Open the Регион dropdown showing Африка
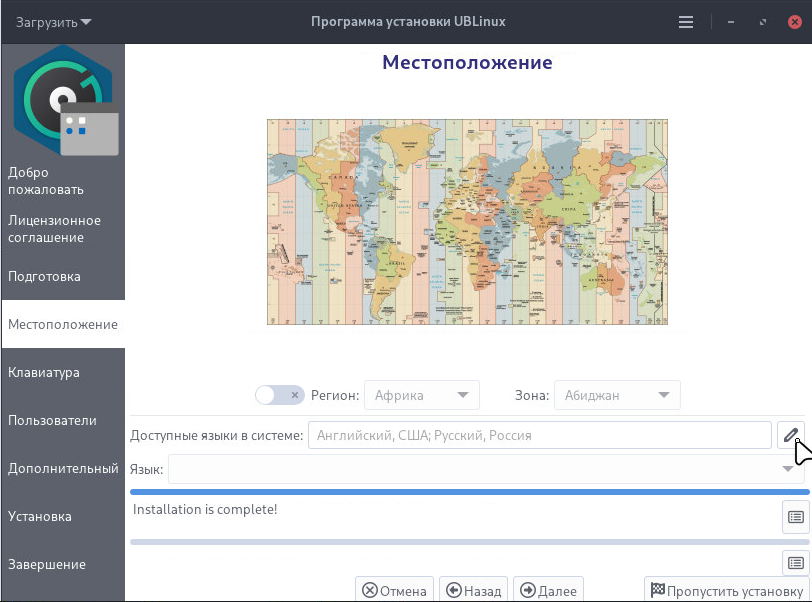This screenshot has width=812, height=602. [x=421, y=395]
